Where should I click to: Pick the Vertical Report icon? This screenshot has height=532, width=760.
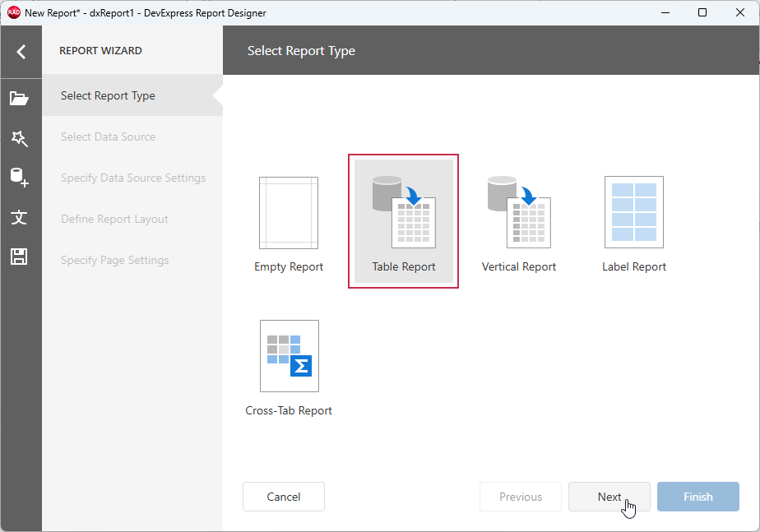click(x=519, y=212)
